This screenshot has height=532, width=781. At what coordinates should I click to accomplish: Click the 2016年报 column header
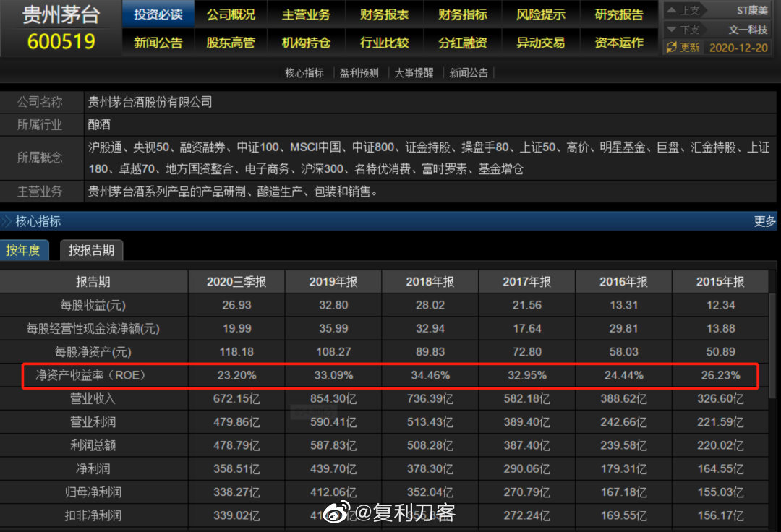(x=623, y=282)
